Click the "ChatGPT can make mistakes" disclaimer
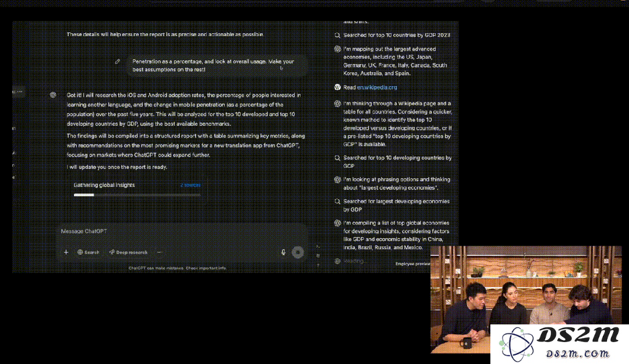 [177, 268]
